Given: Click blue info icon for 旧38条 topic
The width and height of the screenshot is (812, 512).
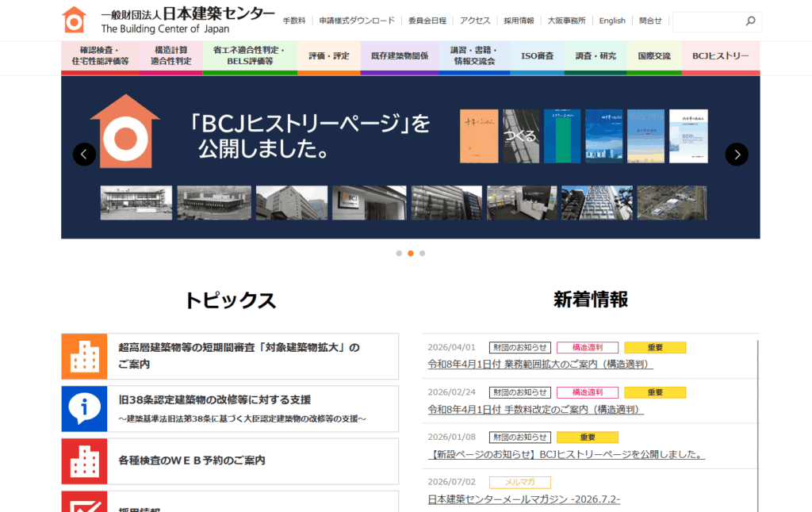Looking at the screenshot, I should 84,409.
